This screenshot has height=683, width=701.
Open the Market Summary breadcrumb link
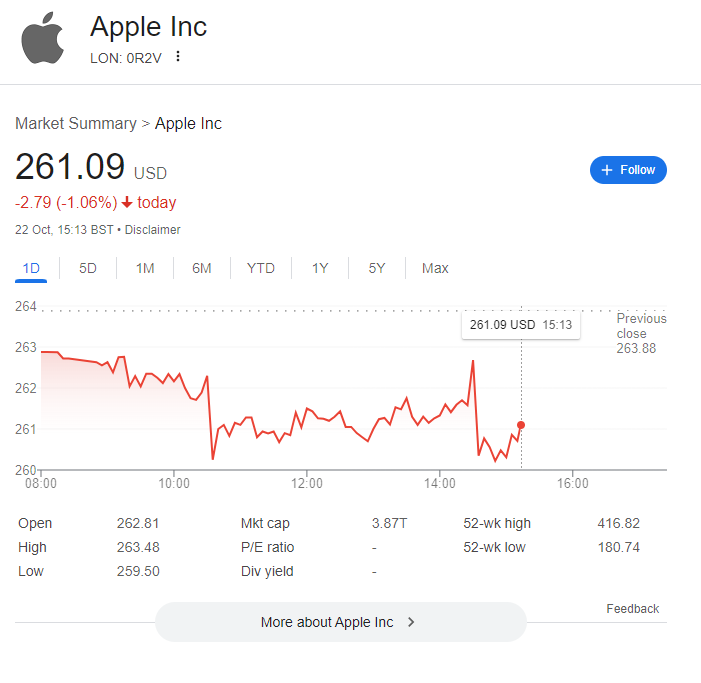tap(75, 124)
